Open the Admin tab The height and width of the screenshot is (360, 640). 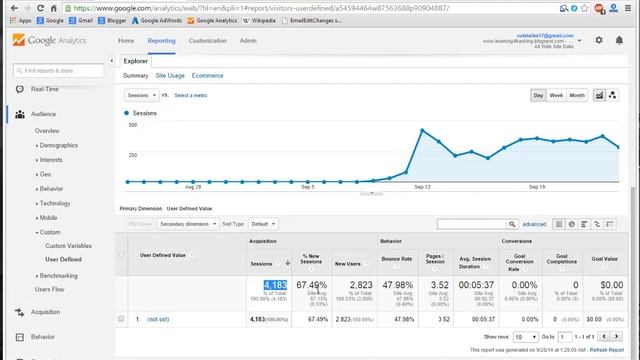point(248,41)
